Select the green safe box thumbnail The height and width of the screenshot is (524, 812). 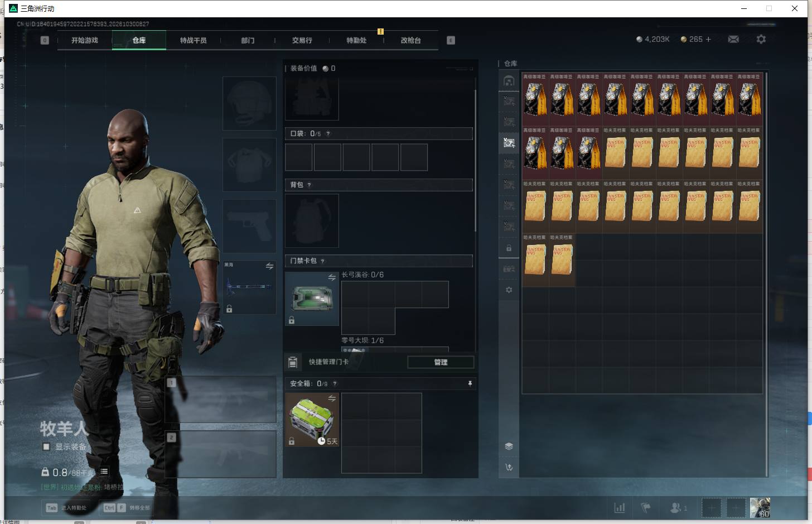click(312, 420)
